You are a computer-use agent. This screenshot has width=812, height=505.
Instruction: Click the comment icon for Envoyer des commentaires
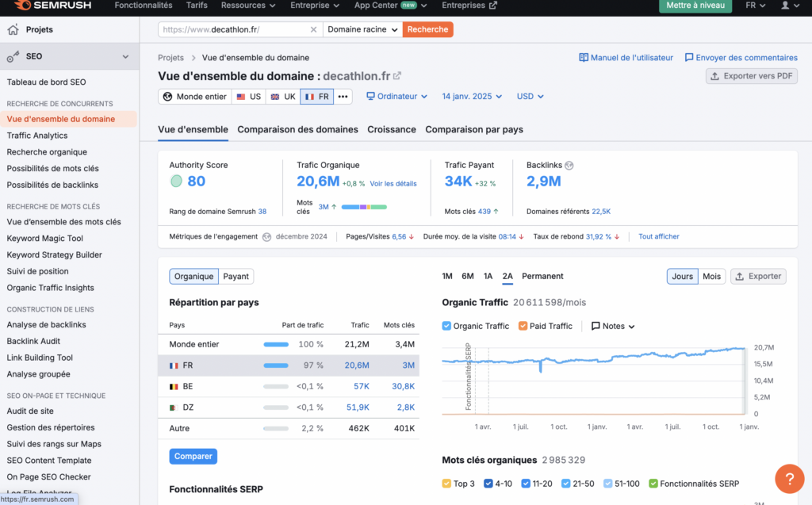coord(689,58)
